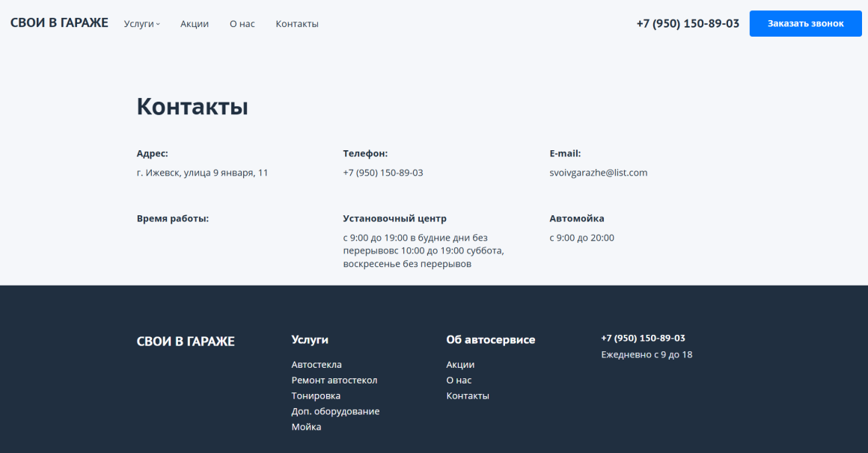Click the footer phone number
This screenshot has height=453, width=868.
point(643,338)
